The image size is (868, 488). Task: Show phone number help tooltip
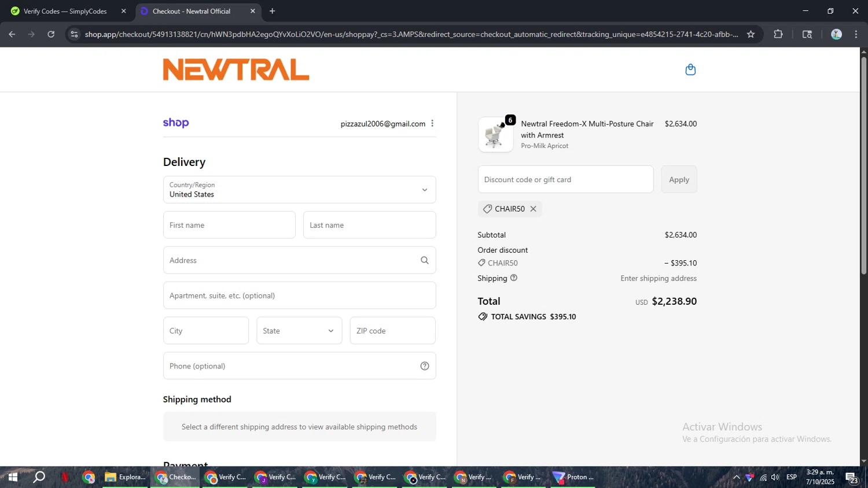425,366
